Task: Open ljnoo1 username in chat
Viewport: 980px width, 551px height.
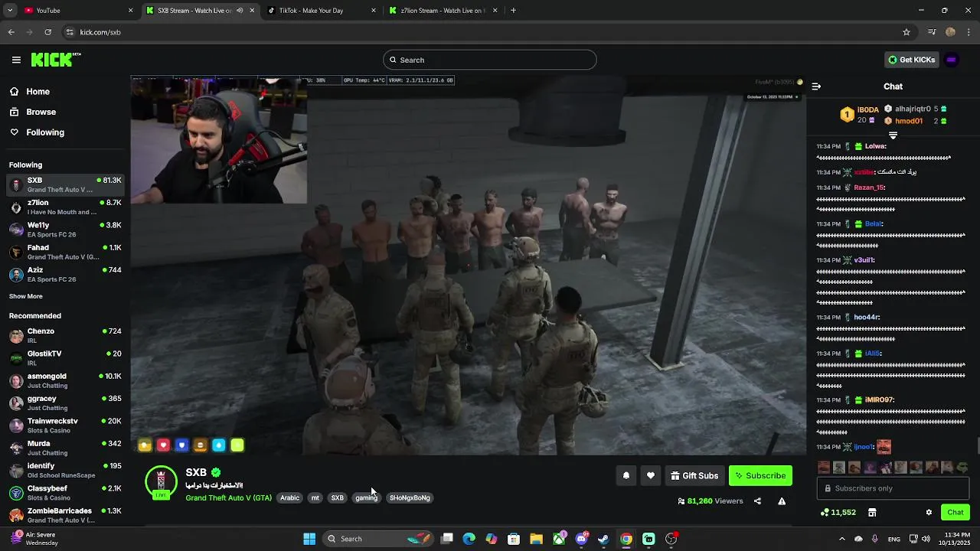Action: point(864,447)
